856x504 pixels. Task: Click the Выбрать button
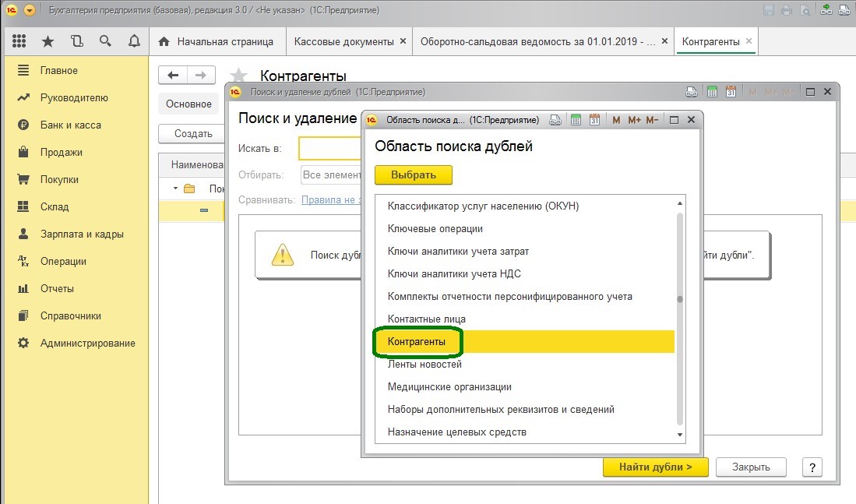click(x=414, y=174)
